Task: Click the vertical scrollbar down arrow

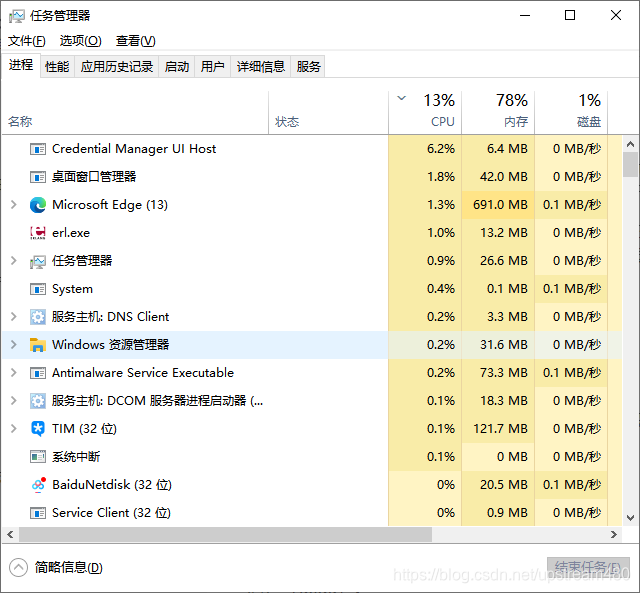Action: [x=630, y=518]
